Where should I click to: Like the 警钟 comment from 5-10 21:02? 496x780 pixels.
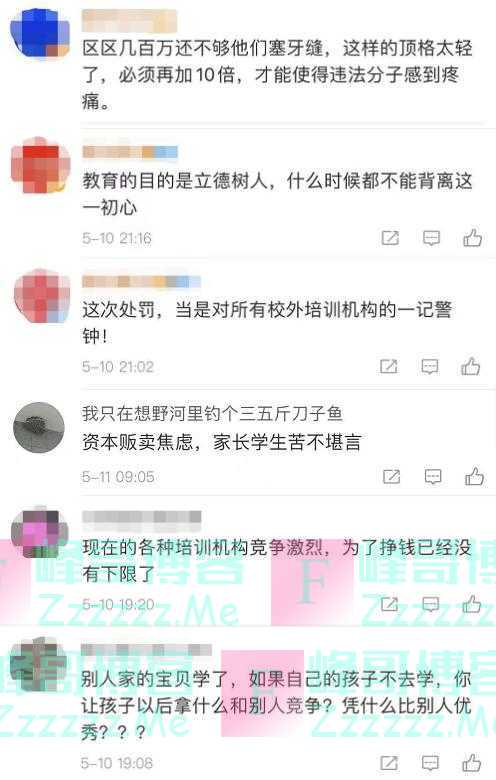(x=470, y=367)
